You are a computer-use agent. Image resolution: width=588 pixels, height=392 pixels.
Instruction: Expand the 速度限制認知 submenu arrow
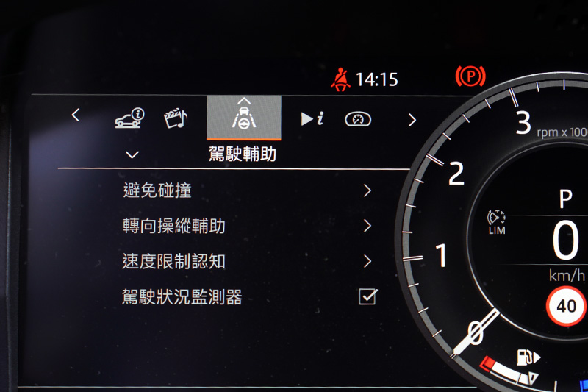point(367,261)
